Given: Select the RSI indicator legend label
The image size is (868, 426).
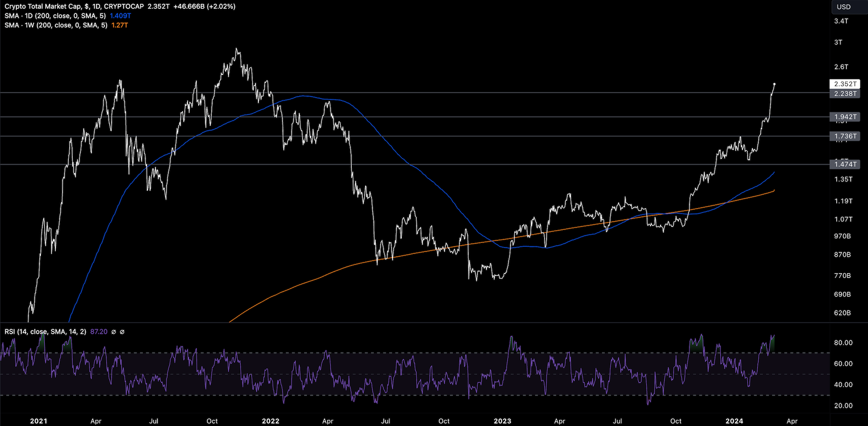Looking at the screenshot, I should click(45, 332).
